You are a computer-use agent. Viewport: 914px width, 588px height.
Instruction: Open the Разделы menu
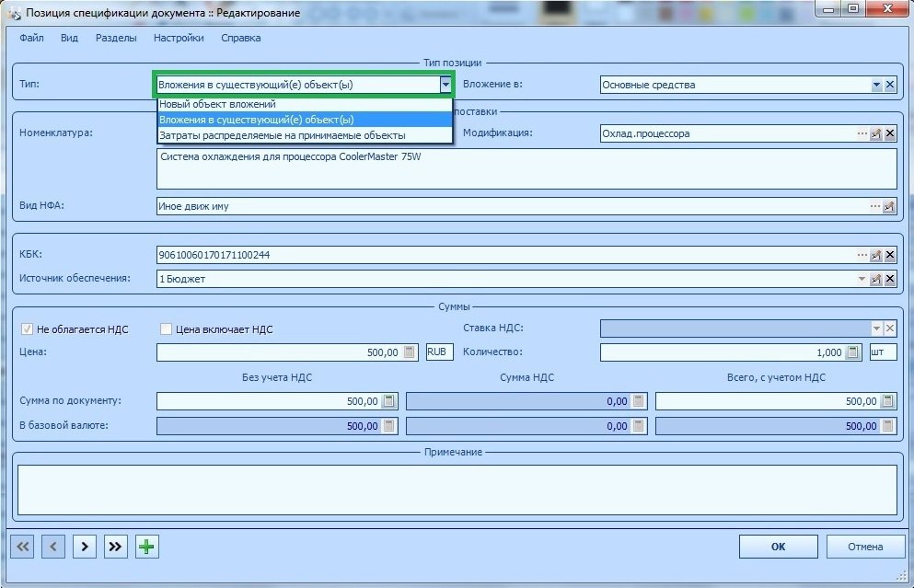point(116,38)
